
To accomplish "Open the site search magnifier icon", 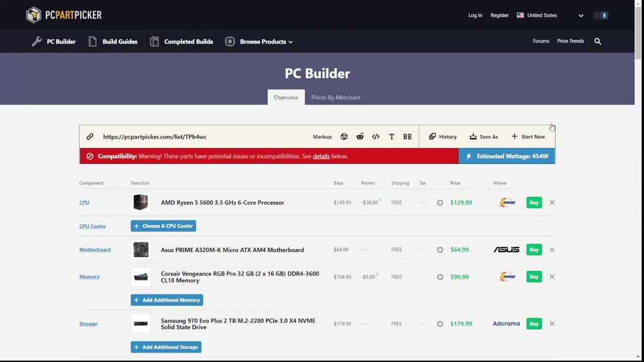I will [598, 41].
